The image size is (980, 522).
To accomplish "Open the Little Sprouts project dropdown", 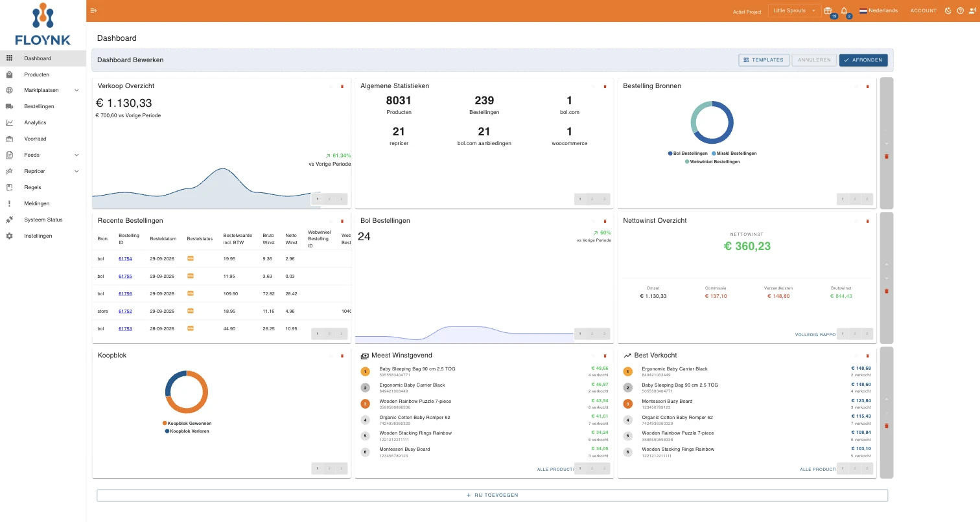I will coord(795,10).
